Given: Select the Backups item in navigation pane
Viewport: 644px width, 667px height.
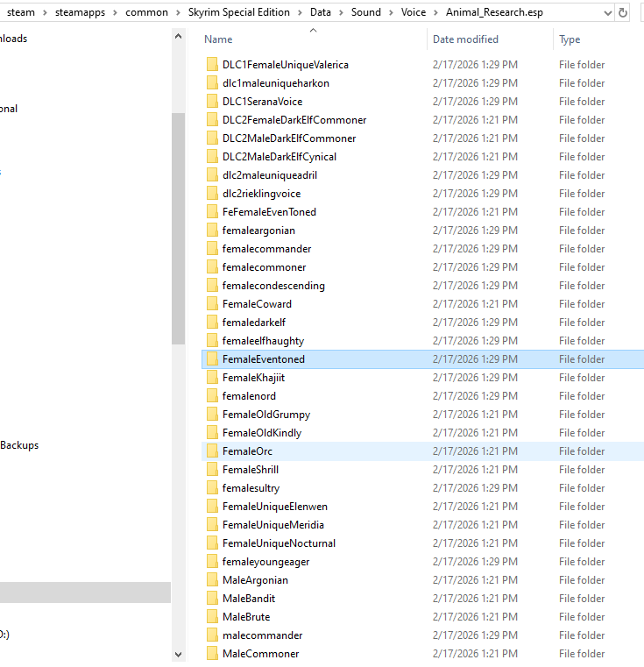Looking at the screenshot, I should [19, 445].
